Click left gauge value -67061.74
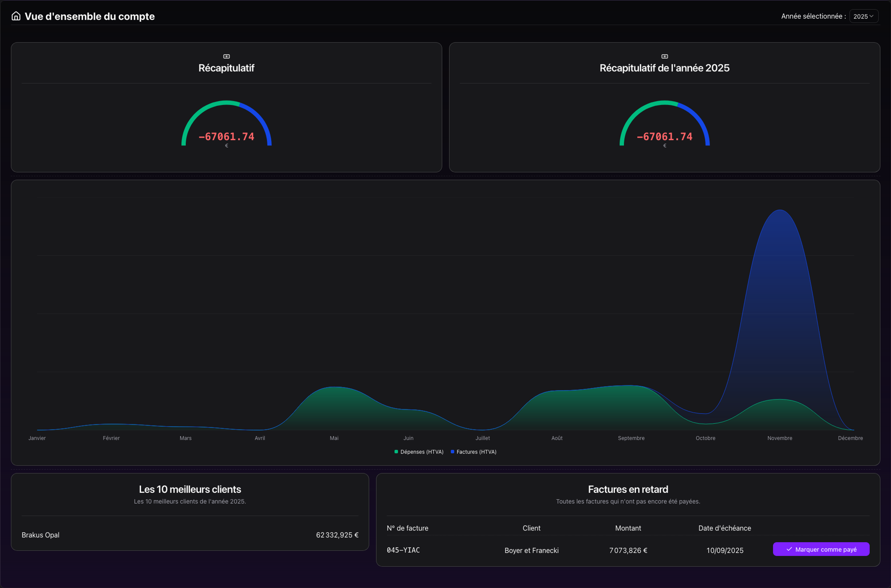This screenshot has width=891, height=588. point(226,136)
